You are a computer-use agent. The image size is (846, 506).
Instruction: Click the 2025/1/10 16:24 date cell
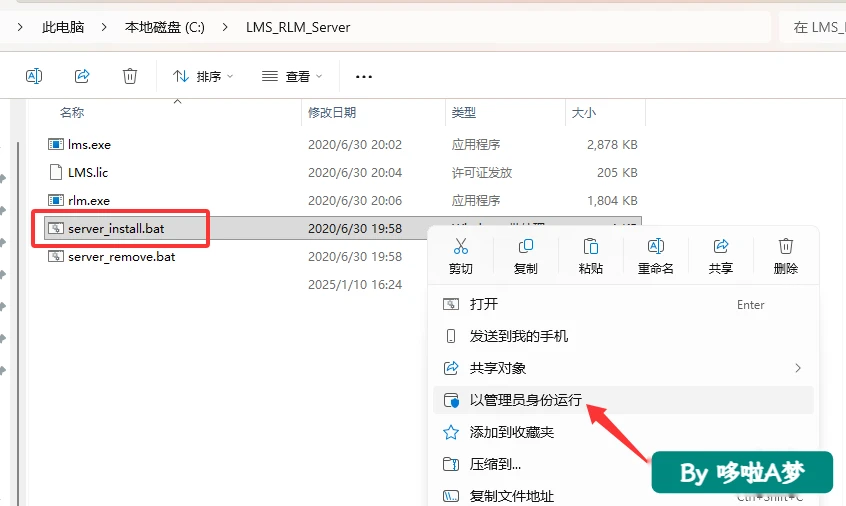click(355, 284)
